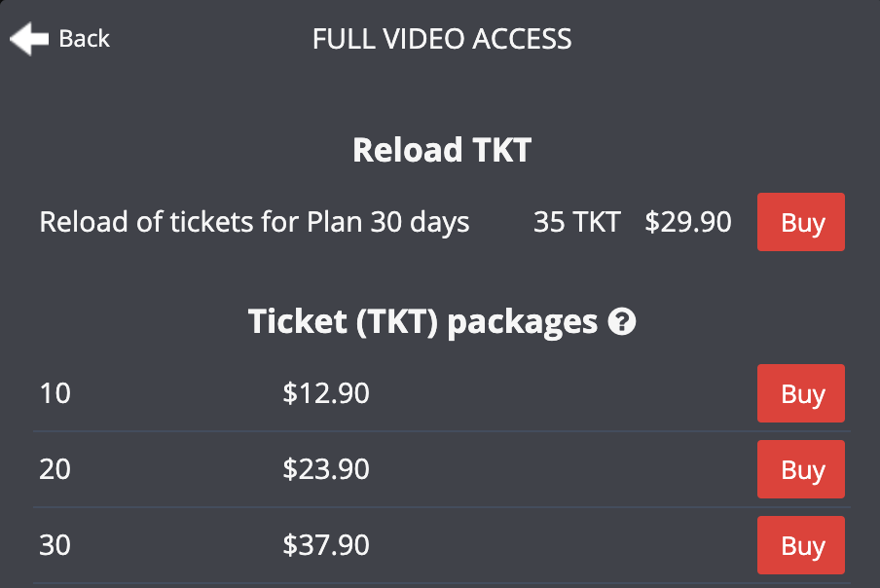Click the Ticket (TKT) packages heading
Image resolution: width=880 pixels, height=588 pixels.
point(422,321)
